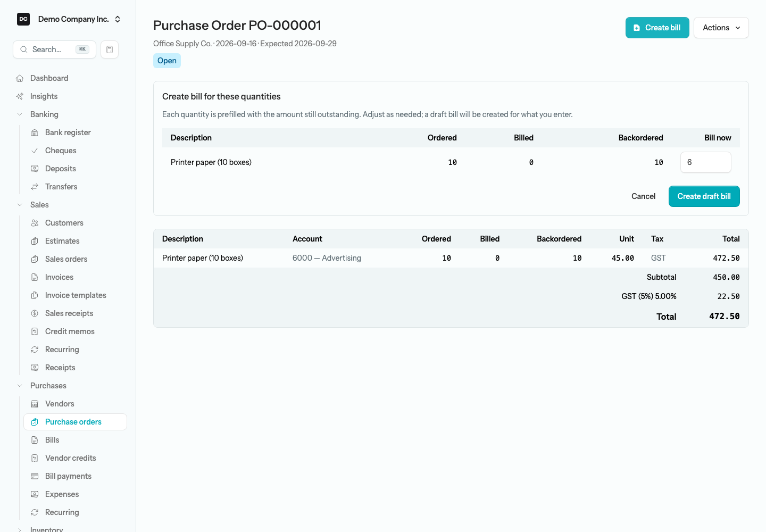Click the GST tax amount 22.50
Screen dimensions: 766x532
click(x=728, y=296)
